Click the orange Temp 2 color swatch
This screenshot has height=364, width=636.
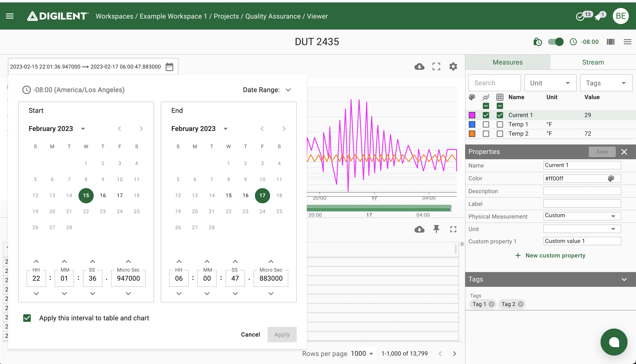pyautogui.click(x=472, y=134)
